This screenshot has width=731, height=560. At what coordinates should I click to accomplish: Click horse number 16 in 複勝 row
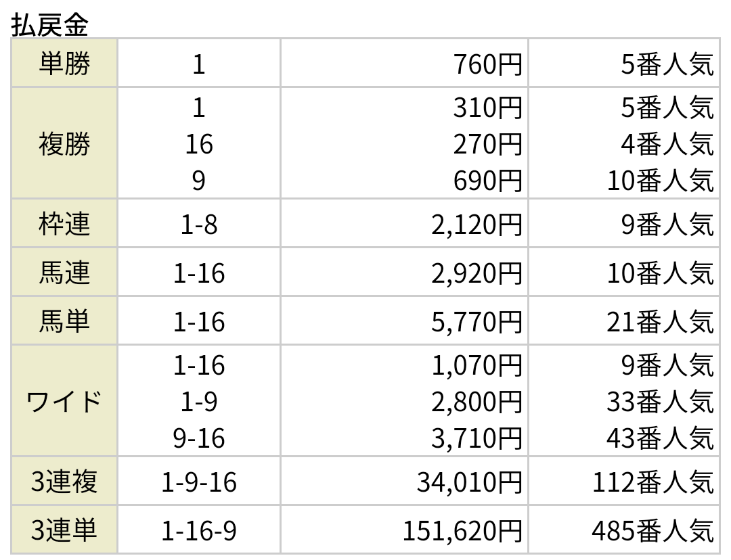click(198, 144)
